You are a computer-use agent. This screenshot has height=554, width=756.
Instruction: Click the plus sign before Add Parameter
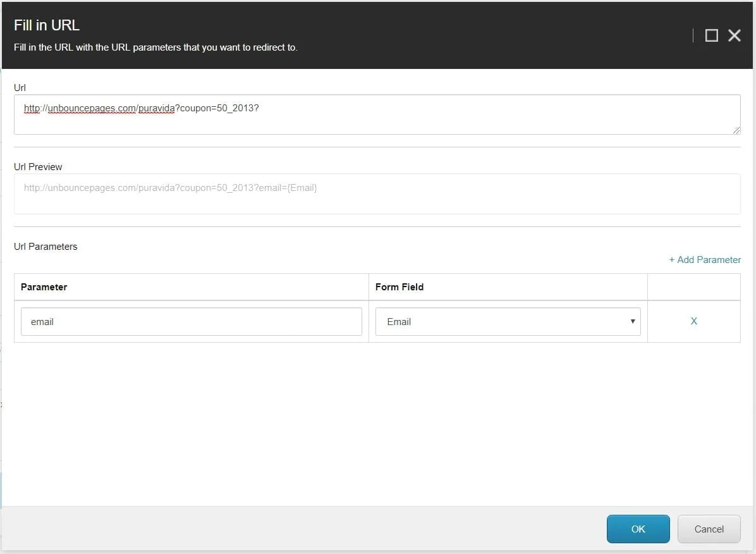(673, 259)
